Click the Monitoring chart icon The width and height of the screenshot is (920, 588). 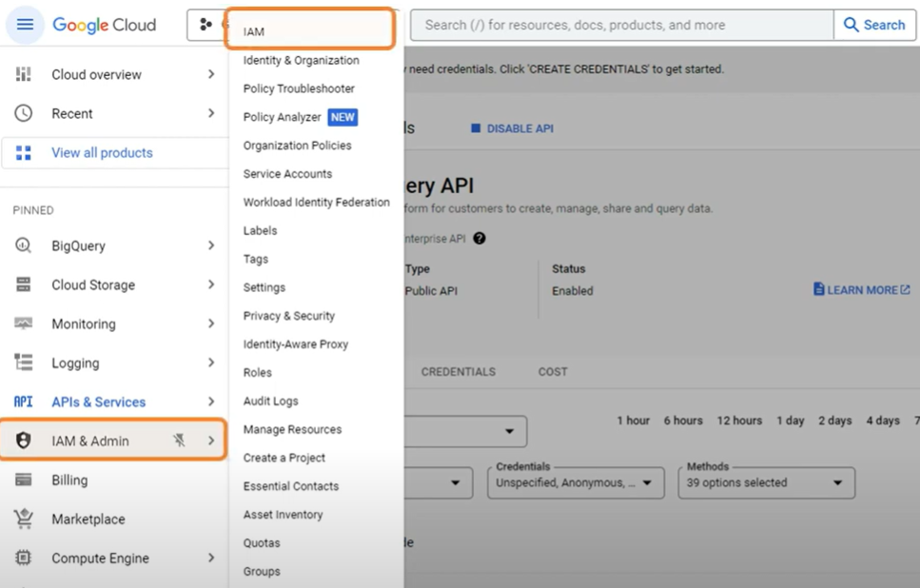24,323
